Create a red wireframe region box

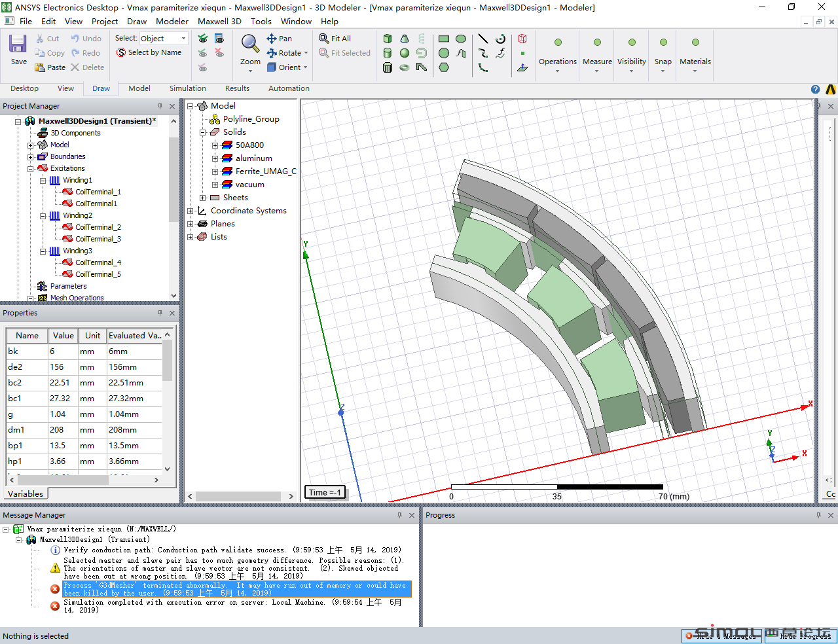point(522,39)
